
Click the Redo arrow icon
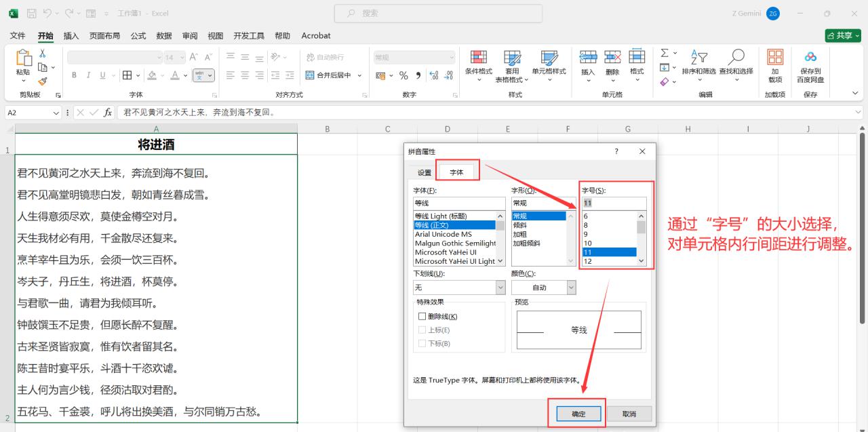pyautogui.click(x=69, y=14)
